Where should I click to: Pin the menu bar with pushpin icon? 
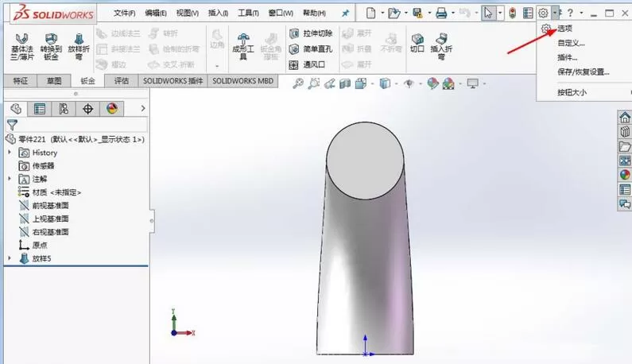(x=346, y=14)
